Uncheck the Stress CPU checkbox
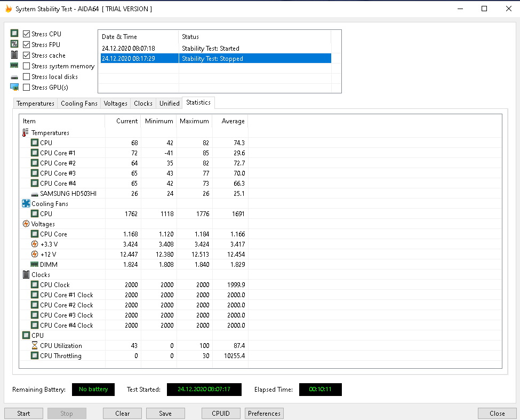 pyautogui.click(x=27, y=34)
